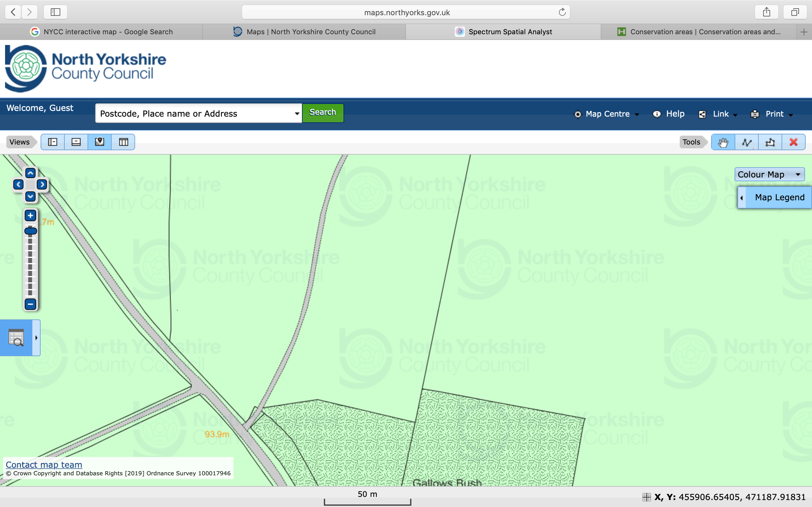Click the zoom level slider handle
The width and height of the screenshot is (812, 507).
pos(30,231)
